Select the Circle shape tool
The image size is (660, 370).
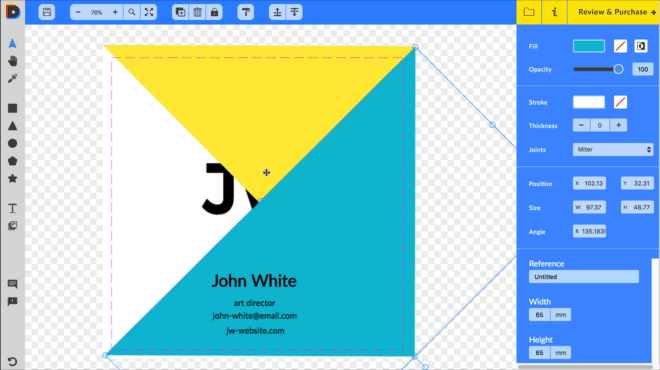point(13,144)
